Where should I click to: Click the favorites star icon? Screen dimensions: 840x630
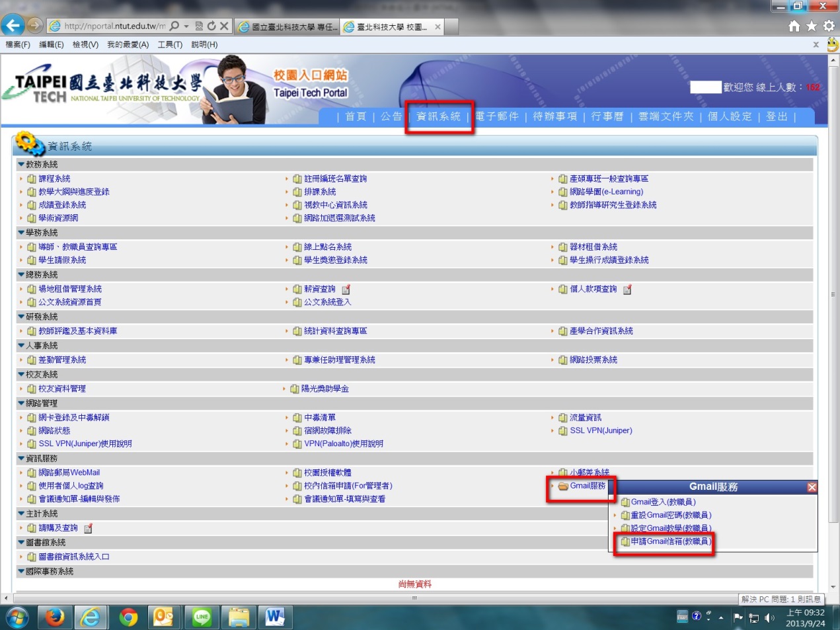(x=812, y=26)
